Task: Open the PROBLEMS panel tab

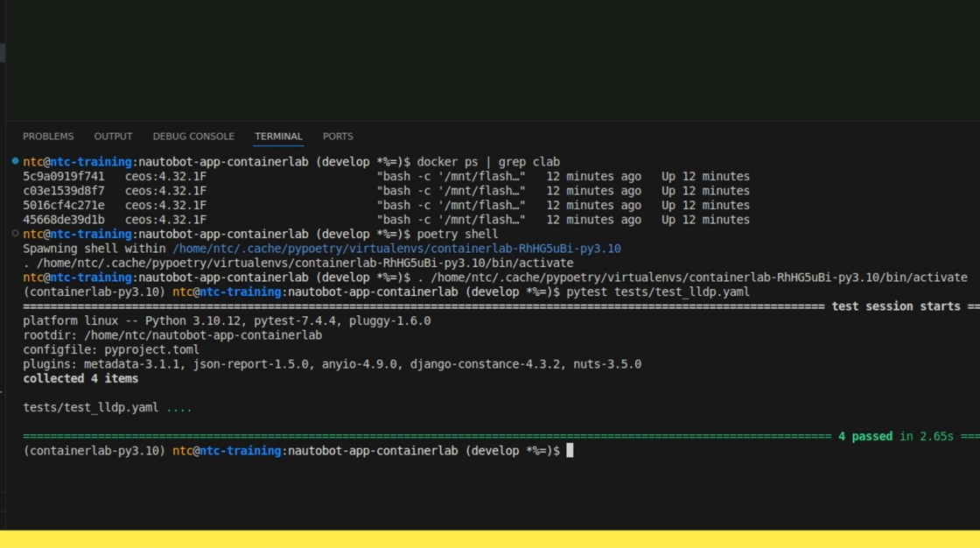Action: pyautogui.click(x=48, y=137)
